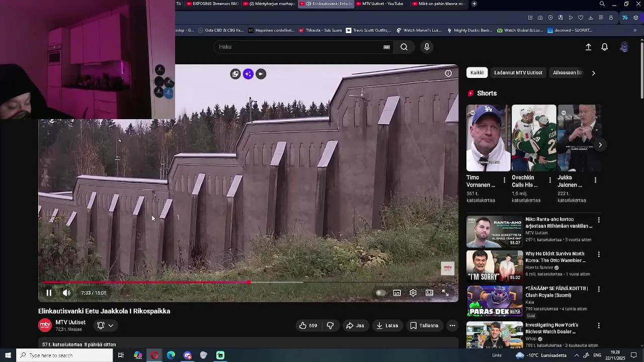Open the Otto Warmbier video thumbnail
This screenshot has height=362, width=644.
(x=495, y=266)
